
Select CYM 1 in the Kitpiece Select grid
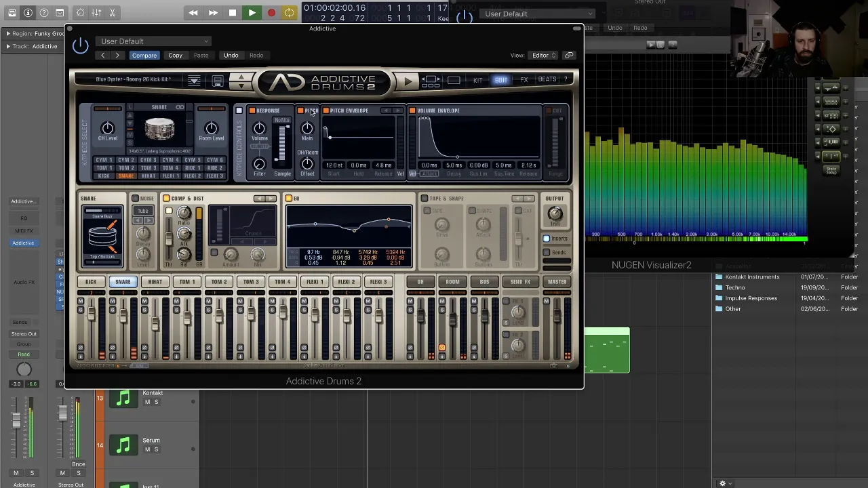[103, 161]
